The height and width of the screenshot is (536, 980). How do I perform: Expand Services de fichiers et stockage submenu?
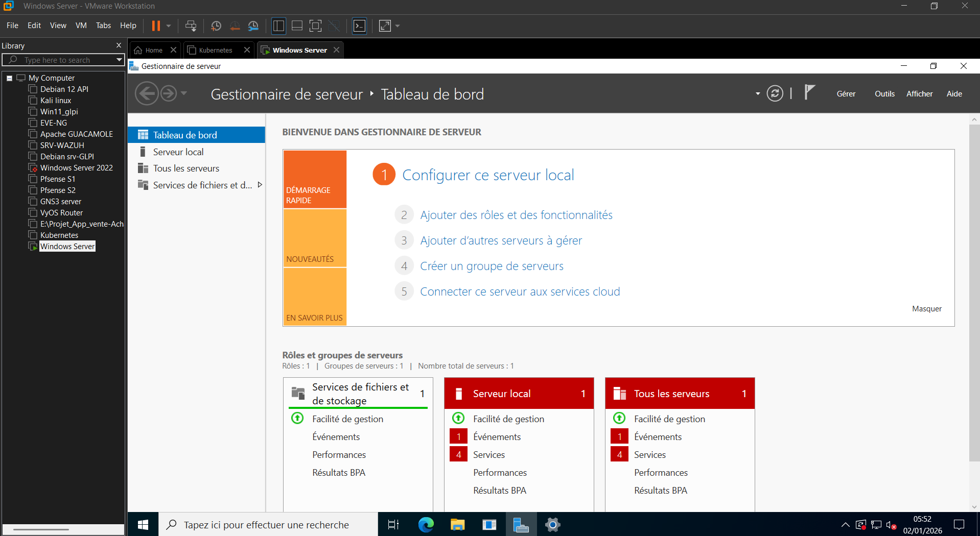point(260,185)
